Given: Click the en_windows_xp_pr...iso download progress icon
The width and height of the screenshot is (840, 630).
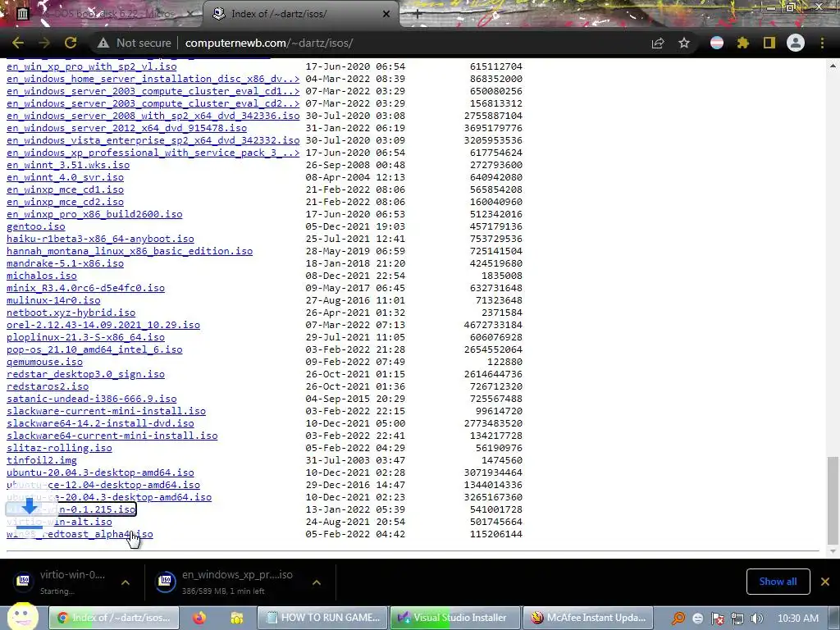Looking at the screenshot, I should point(166,581).
